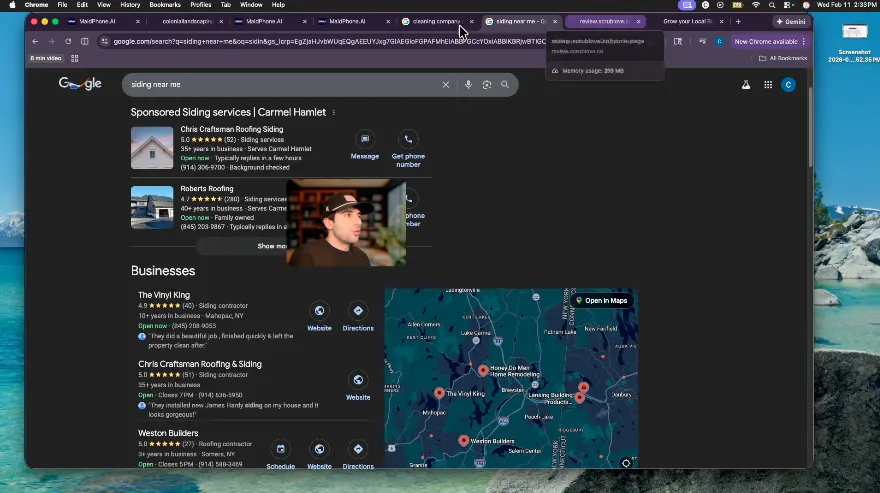Click the browser forward arrow
Screen dimensions: 880x493
[x=51, y=42]
